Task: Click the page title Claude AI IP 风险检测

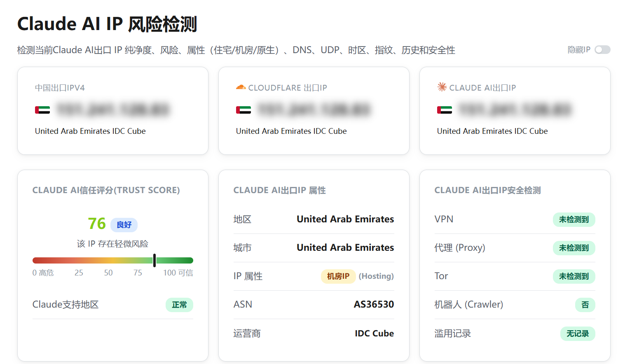Action: click(107, 24)
